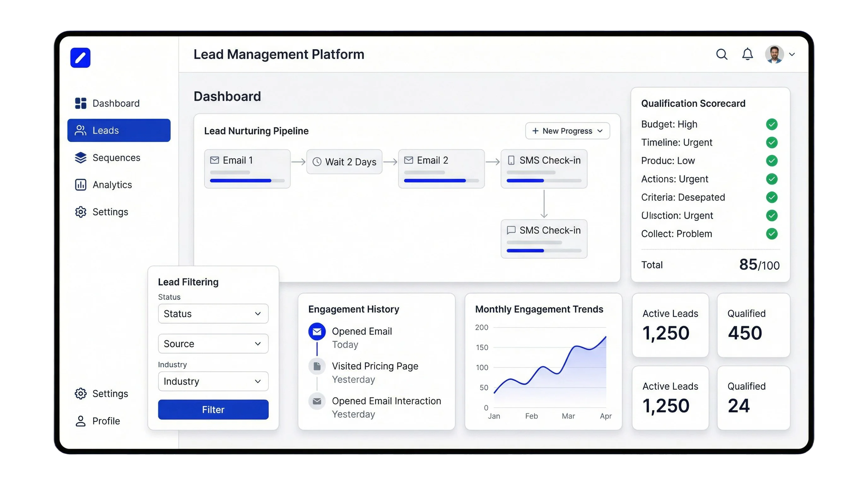Click the search magnifier icon
This screenshot has width=868, height=485.
(x=721, y=54)
